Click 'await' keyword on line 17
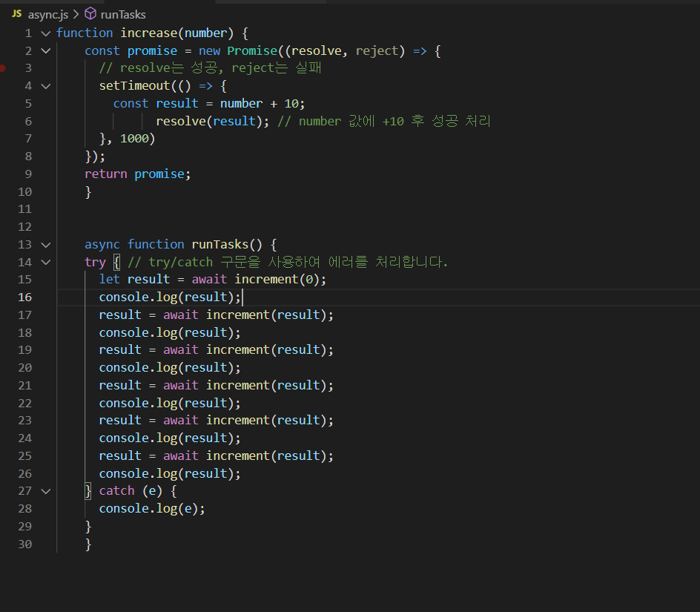Image resolution: width=700 pixels, height=612 pixels. pyautogui.click(x=181, y=315)
